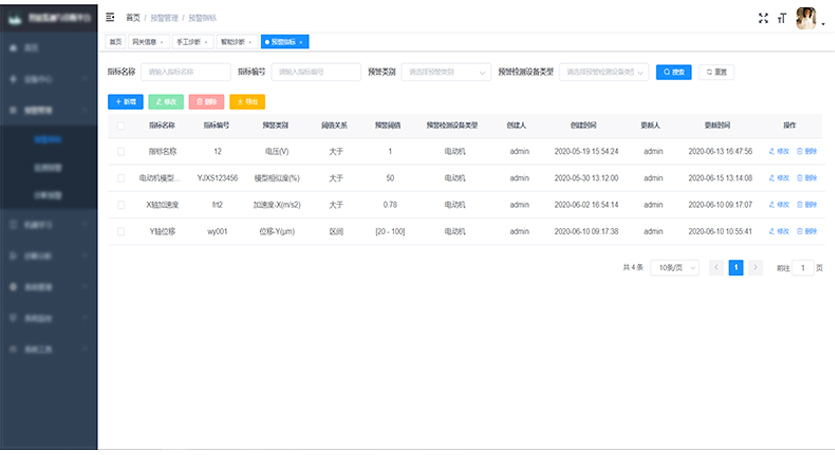This screenshot has height=455, width=835.
Task: Delete the X轴加速度 row
Action: point(807,205)
